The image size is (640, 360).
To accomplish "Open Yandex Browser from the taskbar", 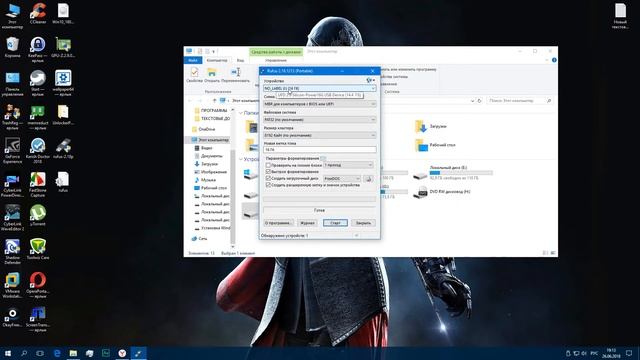I will tap(122, 353).
